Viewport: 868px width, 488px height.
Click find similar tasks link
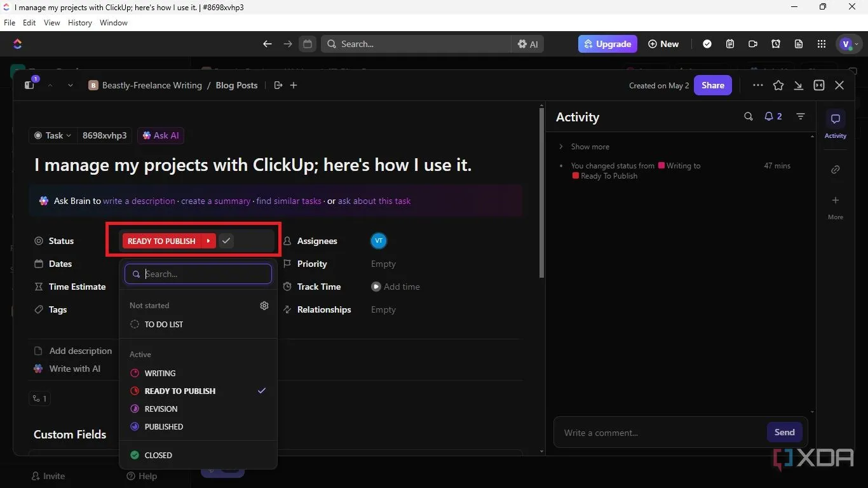pyautogui.click(x=289, y=201)
